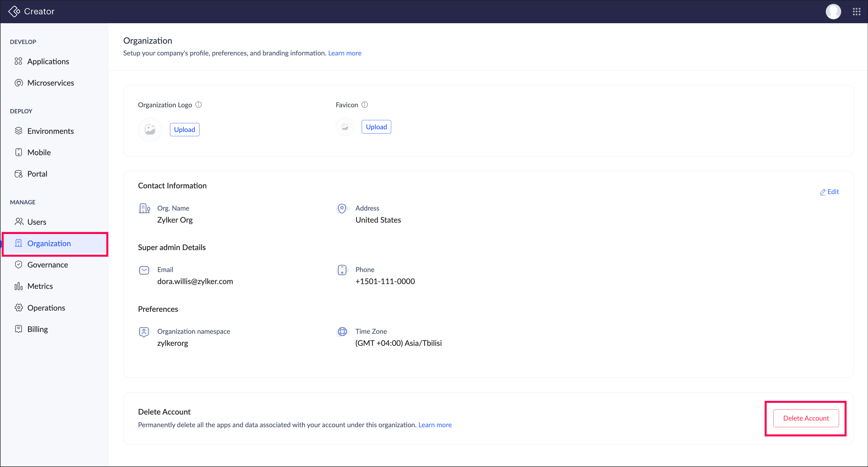Select Mobile in the sidebar

[x=39, y=153]
